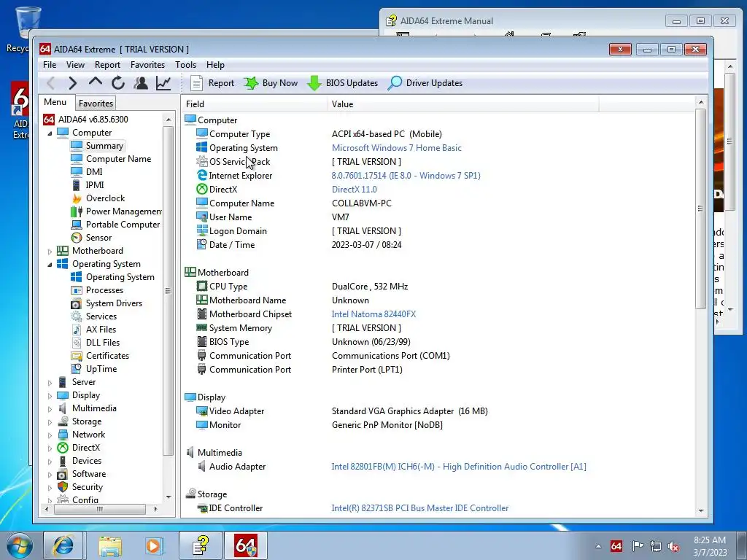747x560 pixels.
Task: Open the Tools menu
Action: pos(186,65)
